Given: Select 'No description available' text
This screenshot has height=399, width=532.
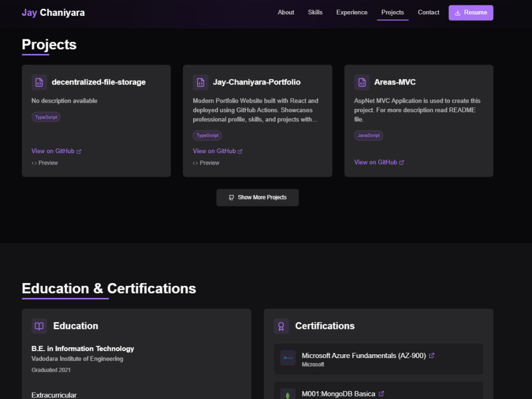Looking at the screenshot, I should click(64, 101).
